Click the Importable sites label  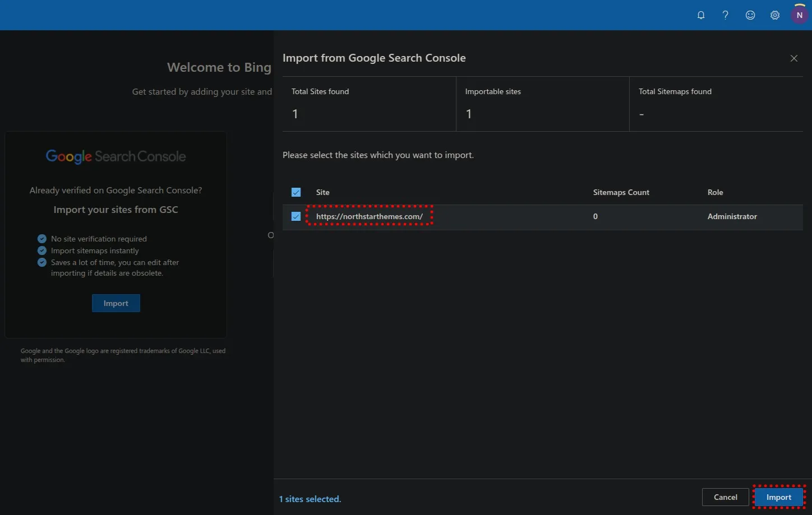(x=493, y=91)
